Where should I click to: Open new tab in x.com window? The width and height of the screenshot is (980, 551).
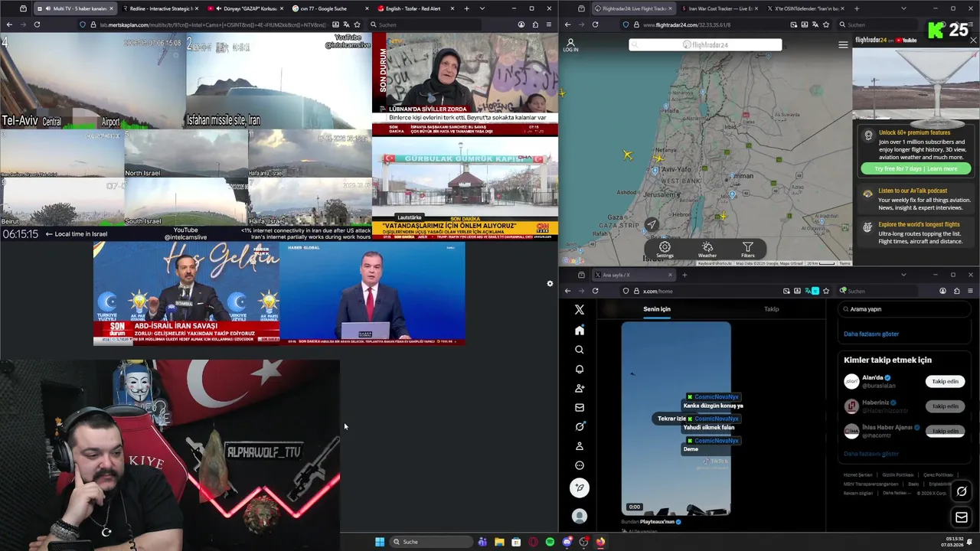(684, 275)
